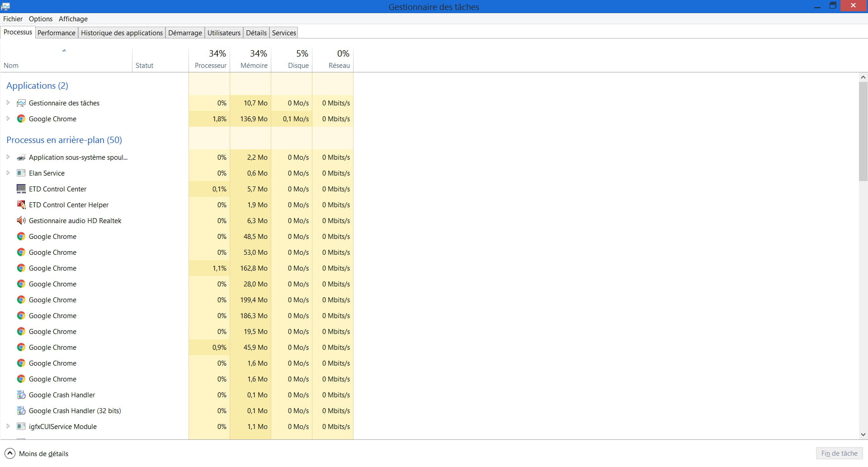
Task: Expand Application sous-système spouleur row
Action: click(8, 157)
